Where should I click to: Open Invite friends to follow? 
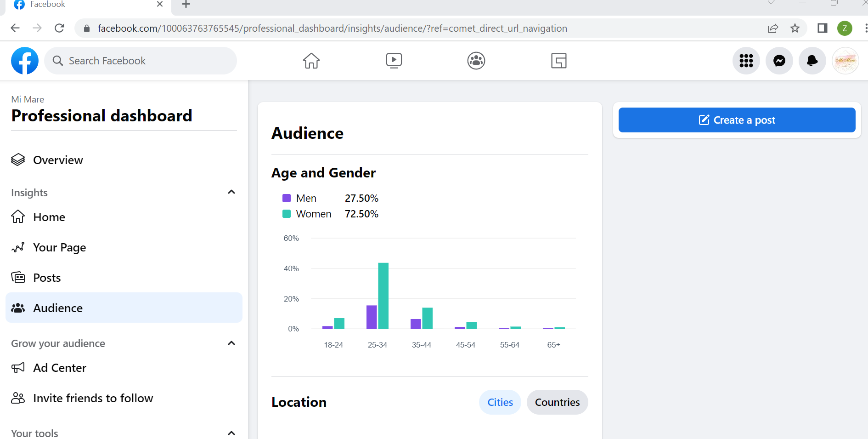93,398
